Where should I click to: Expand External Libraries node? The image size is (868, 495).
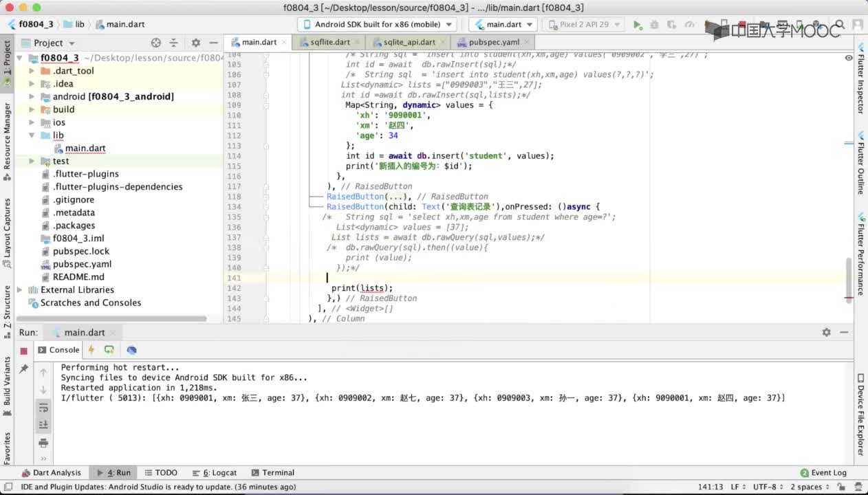click(20, 290)
